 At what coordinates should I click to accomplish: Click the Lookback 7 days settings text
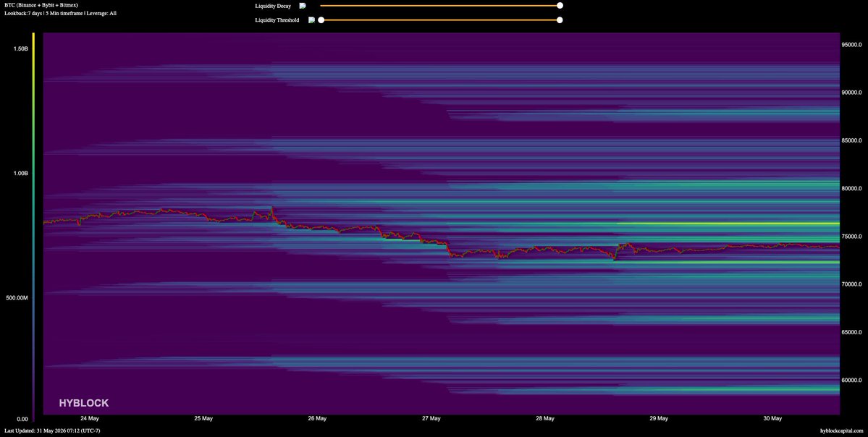(x=60, y=13)
